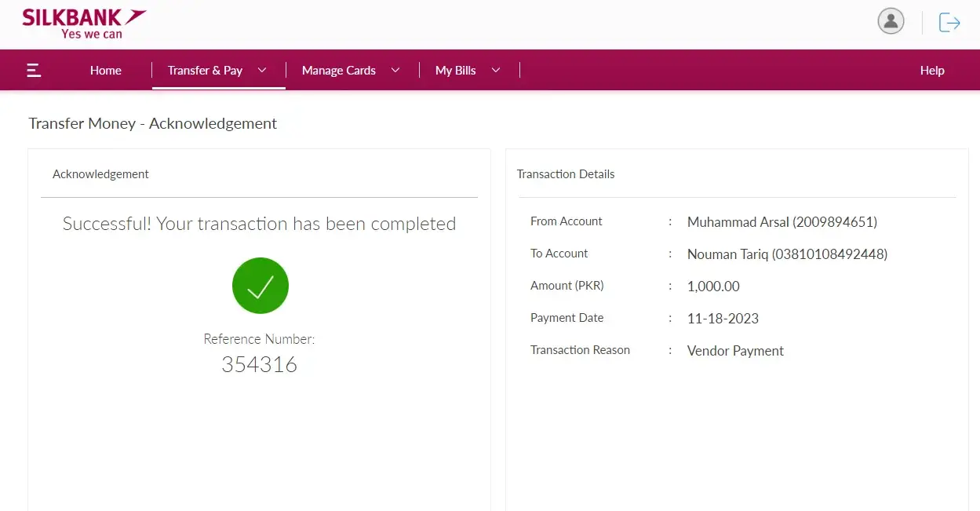Expand the Manage Cards dropdown arrow

[x=395, y=70]
